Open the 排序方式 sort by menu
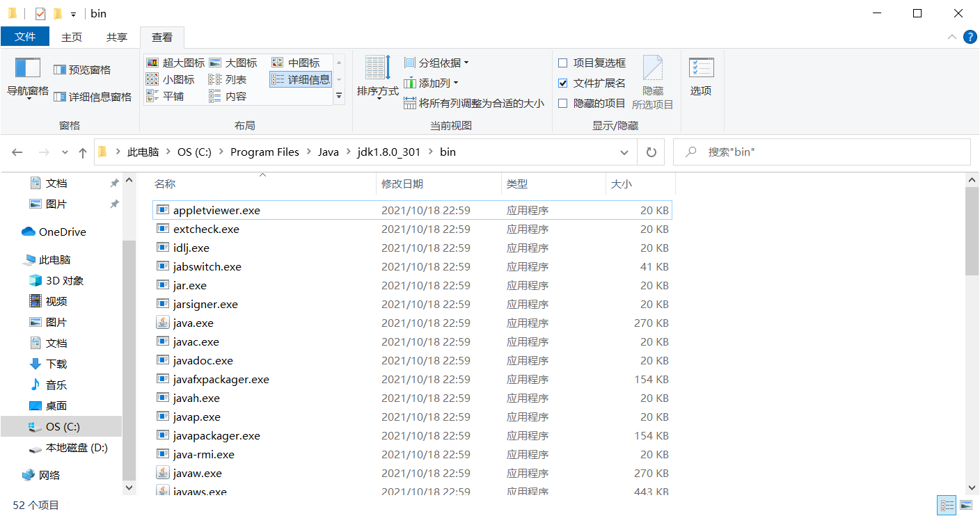980x516 pixels. click(x=378, y=78)
